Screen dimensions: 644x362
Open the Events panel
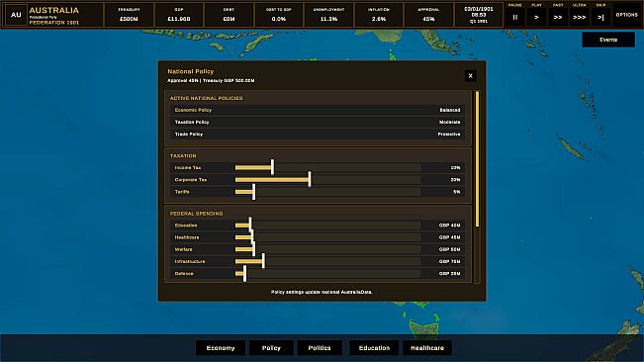tap(608, 40)
